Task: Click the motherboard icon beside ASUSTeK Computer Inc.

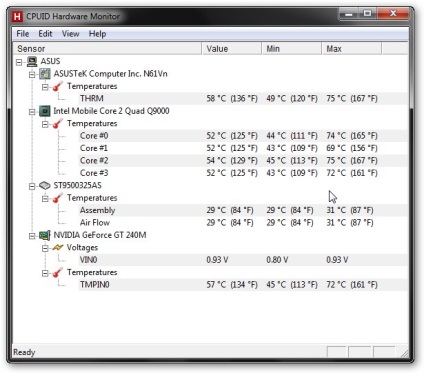Action: click(45, 74)
